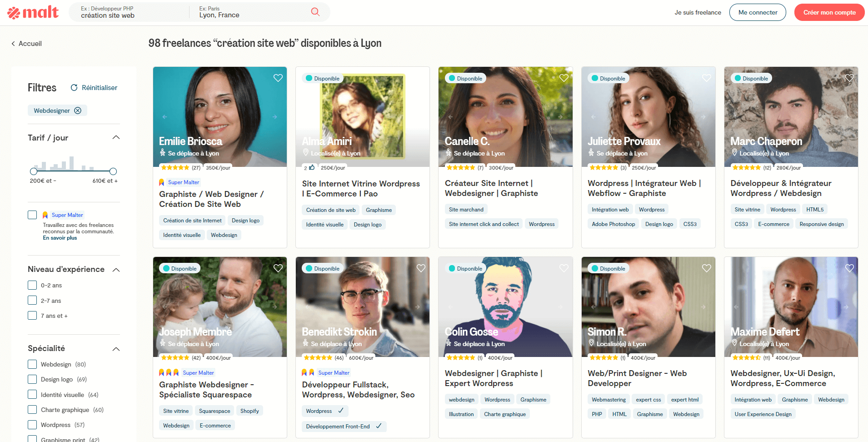Favorite Benedikt Strokin with heart icon

click(421, 268)
